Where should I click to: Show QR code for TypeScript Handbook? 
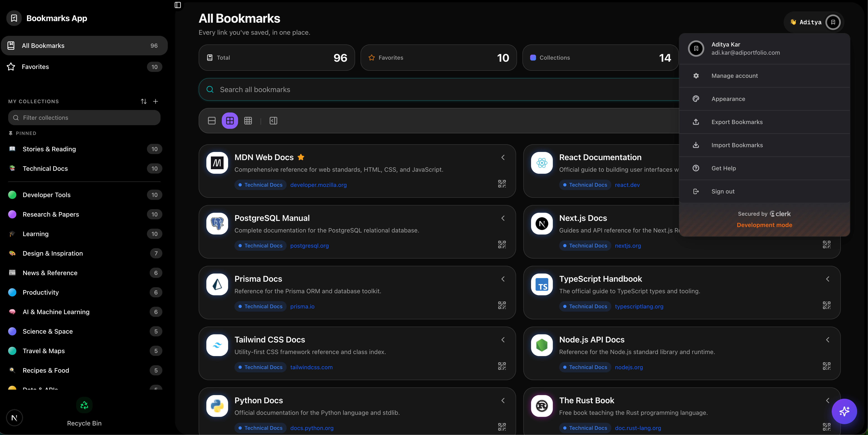[827, 305]
